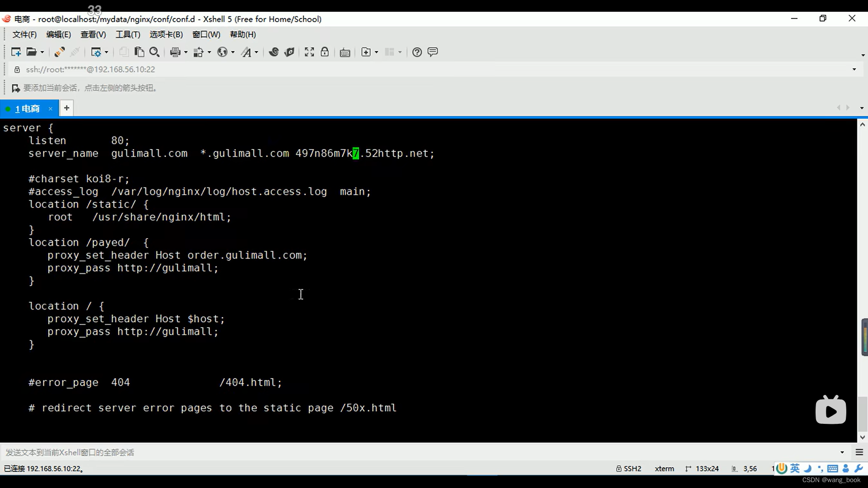Expand the properties dropdown arrow
Viewport: 868px width, 488px height.
coord(107,52)
